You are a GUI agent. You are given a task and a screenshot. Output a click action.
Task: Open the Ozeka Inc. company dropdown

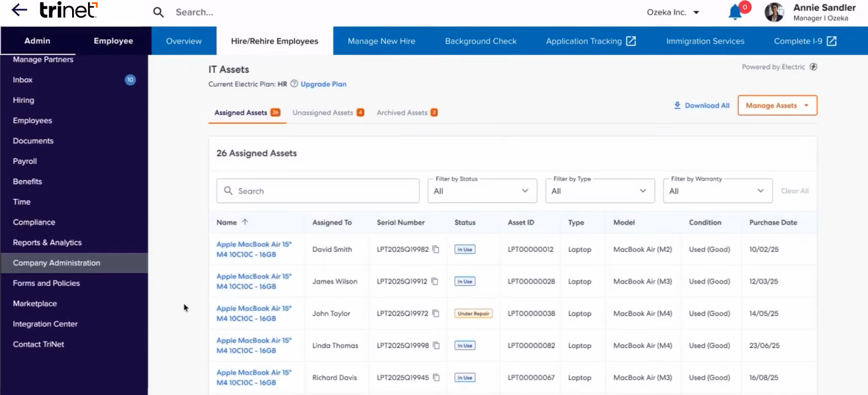click(673, 12)
